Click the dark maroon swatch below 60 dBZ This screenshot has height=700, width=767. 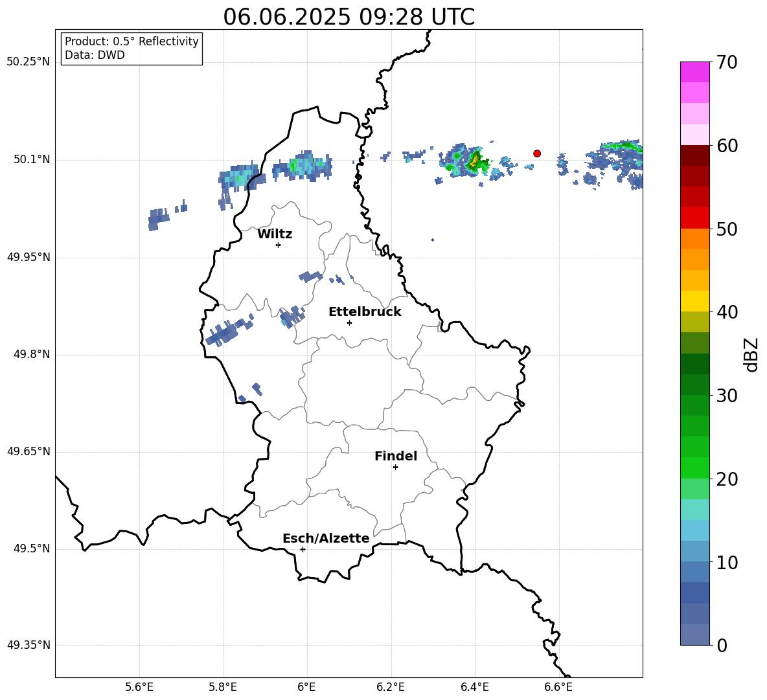[694, 155]
